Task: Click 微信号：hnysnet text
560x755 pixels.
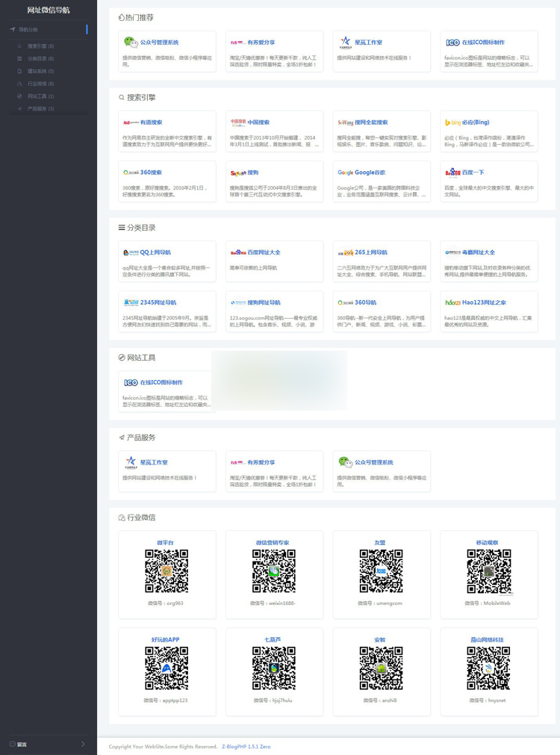Action: tap(488, 700)
